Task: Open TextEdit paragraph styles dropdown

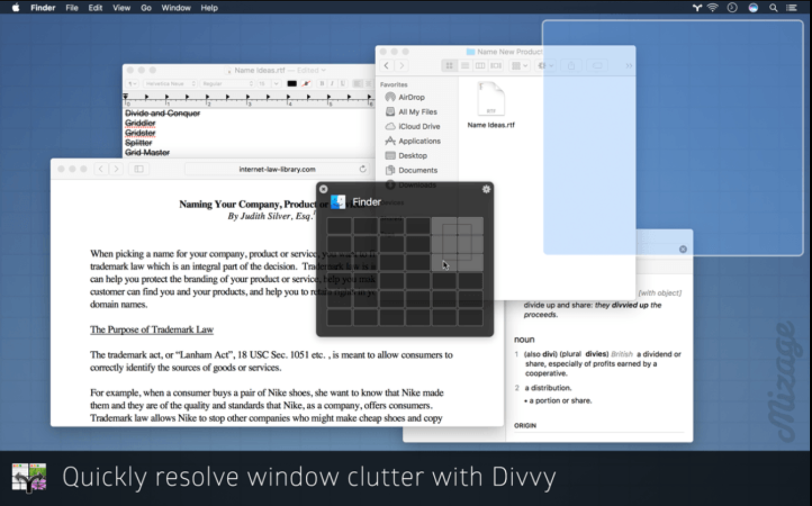Action: pyautogui.click(x=132, y=83)
